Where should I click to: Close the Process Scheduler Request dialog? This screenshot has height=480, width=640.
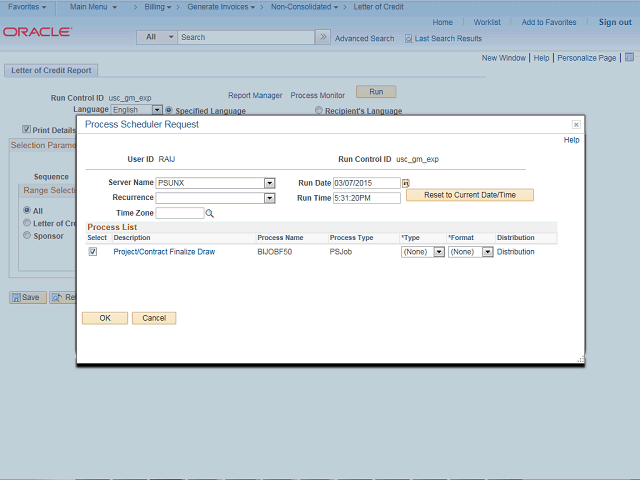576,125
